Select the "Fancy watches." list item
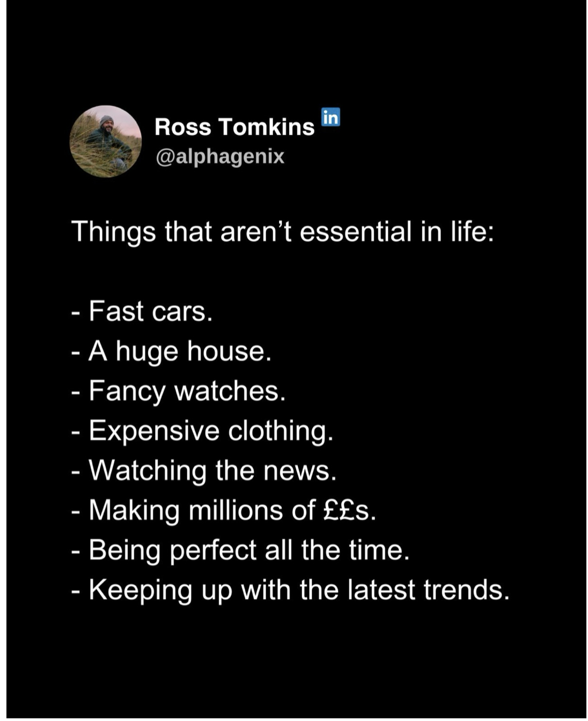 click(x=179, y=391)
